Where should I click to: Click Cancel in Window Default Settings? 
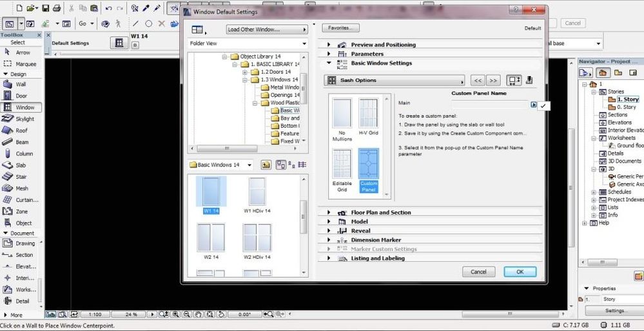(x=478, y=272)
